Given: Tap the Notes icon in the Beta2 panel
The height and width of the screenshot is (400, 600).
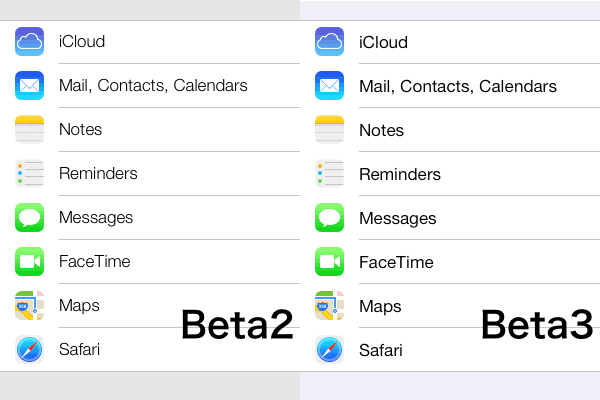Looking at the screenshot, I should pyautogui.click(x=30, y=129).
